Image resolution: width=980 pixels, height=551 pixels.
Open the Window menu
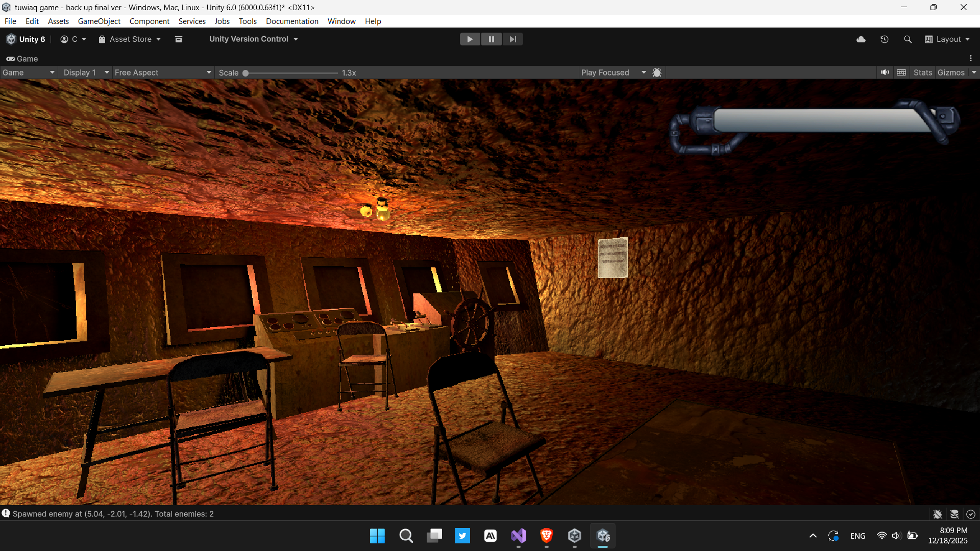click(341, 21)
